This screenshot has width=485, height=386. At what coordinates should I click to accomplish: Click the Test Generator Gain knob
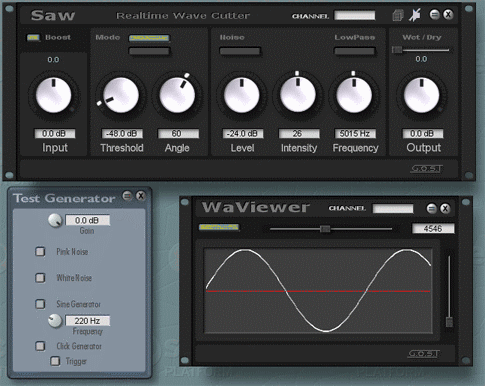coord(55,220)
